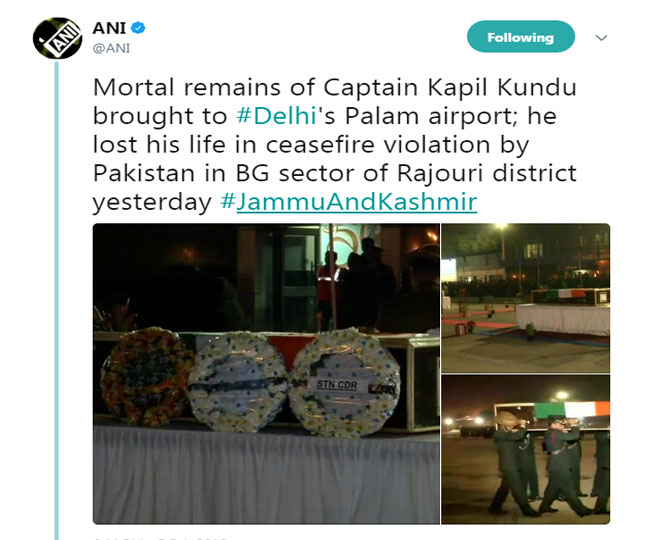Click the tricolour flag on carried coffin

(x=572, y=410)
